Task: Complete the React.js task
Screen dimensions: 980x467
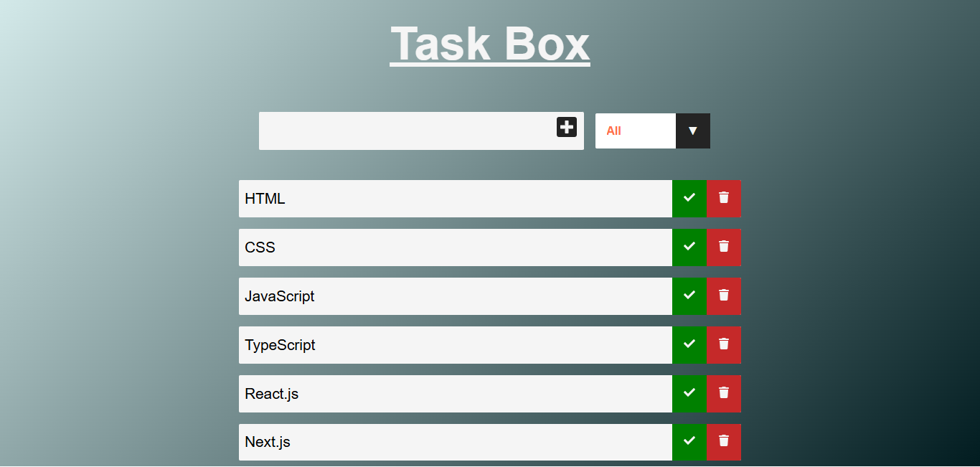Action: [689, 393]
